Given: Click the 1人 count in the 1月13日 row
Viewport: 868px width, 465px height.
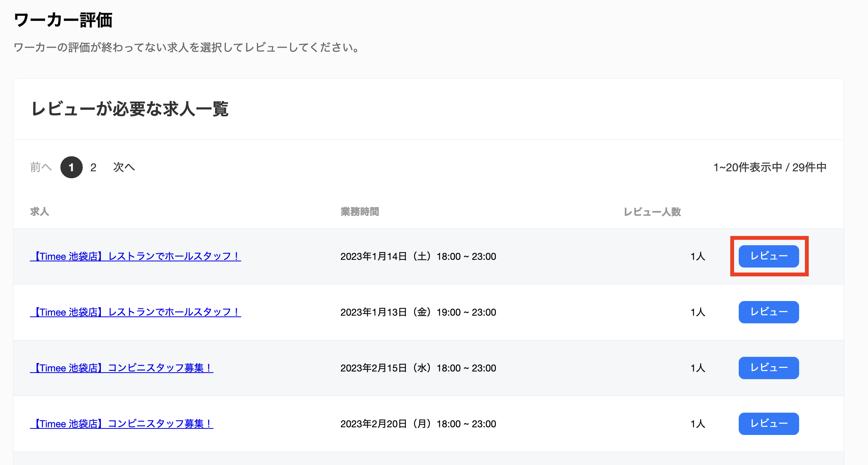Looking at the screenshot, I should (698, 312).
